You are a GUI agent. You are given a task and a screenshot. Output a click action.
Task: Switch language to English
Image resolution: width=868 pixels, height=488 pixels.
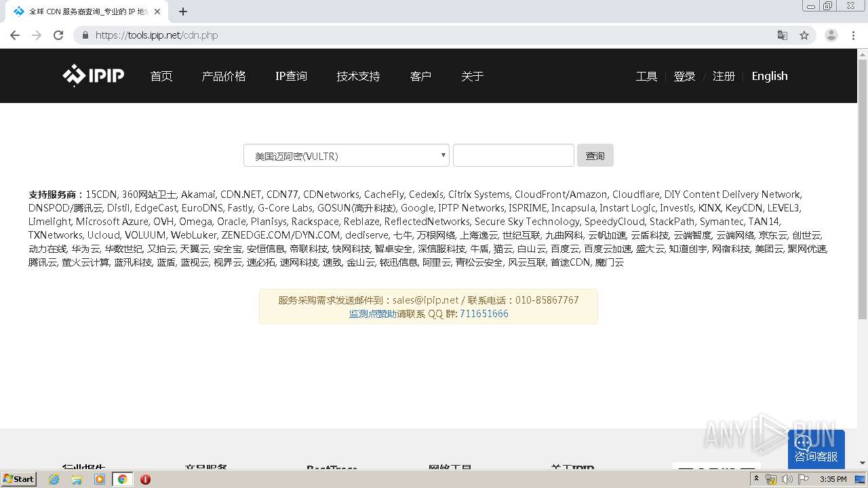click(x=770, y=76)
